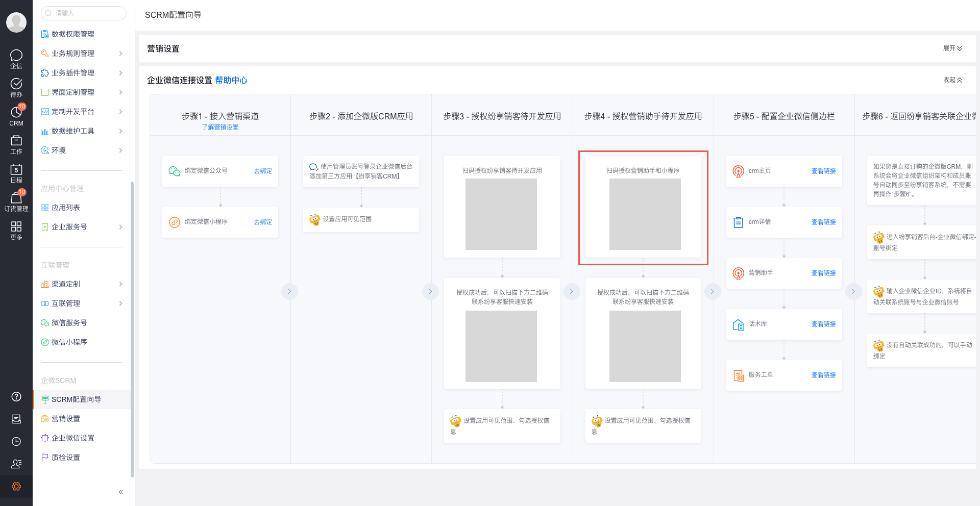
Task: Click 查看链接 for crm主页
Action: point(823,171)
